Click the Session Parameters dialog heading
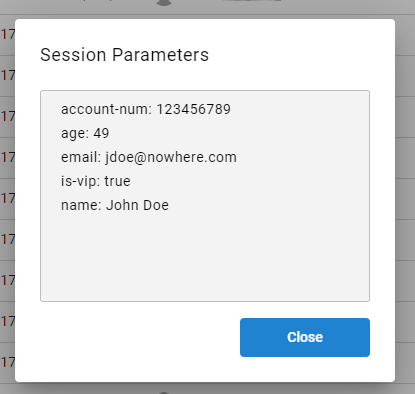The height and width of the screenshot is (394, 415). click(124, 55)
